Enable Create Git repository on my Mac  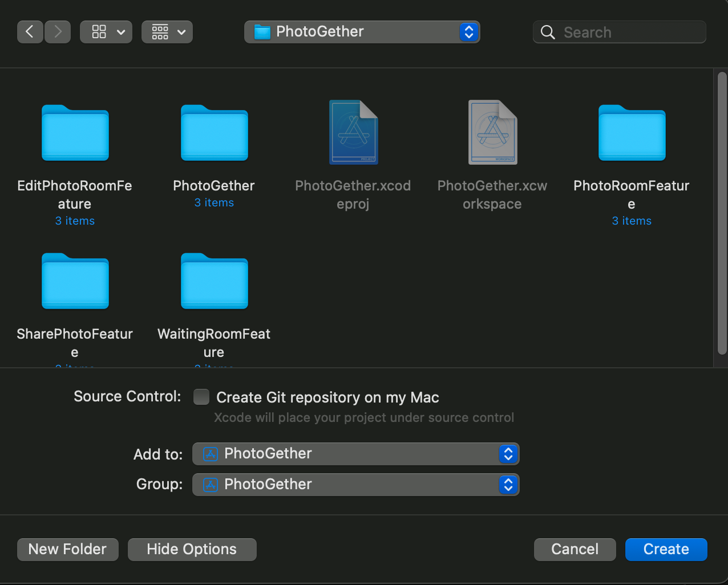coord(201,397)
